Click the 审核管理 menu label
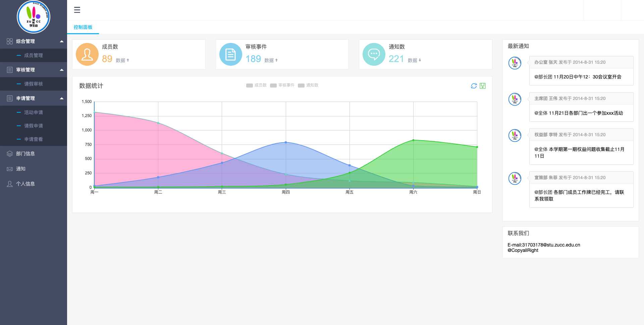Viewport: 644px width, 325px height. click(25, 70)
